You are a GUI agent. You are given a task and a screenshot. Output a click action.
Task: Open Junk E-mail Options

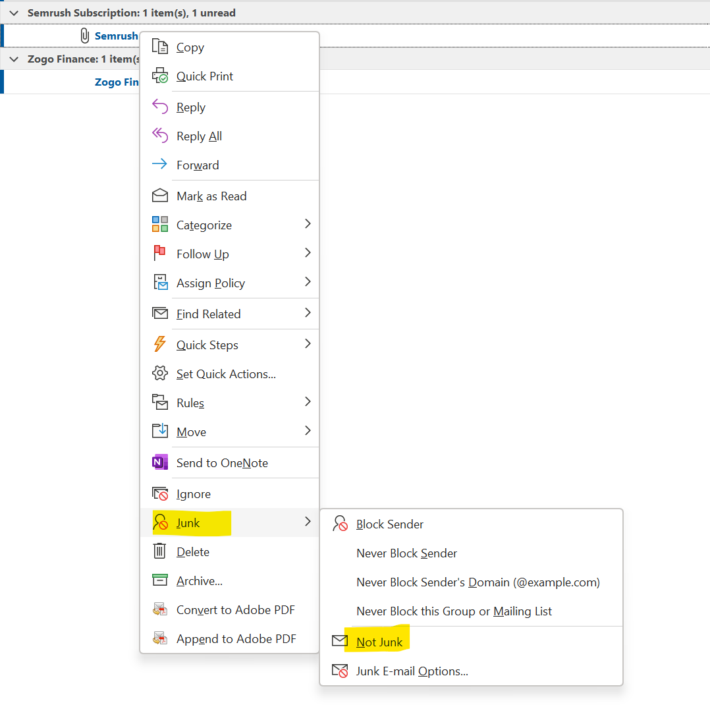coord(411,671)
